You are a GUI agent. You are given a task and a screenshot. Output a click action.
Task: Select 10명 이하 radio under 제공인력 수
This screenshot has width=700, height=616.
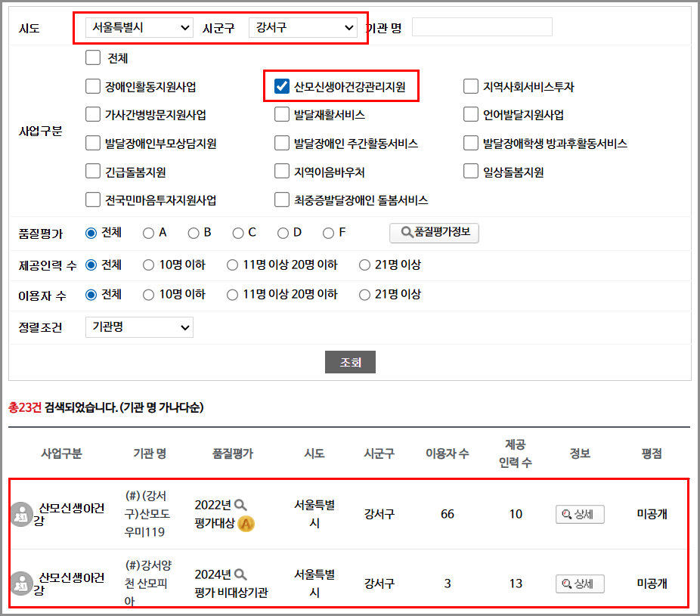pos(149,264)
